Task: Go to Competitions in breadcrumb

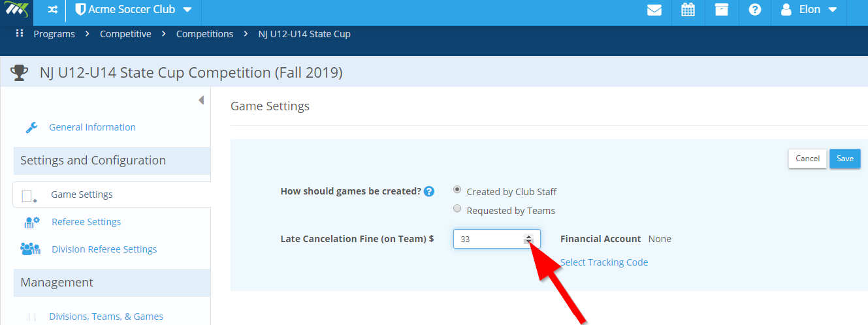Action: coord(204,34)
